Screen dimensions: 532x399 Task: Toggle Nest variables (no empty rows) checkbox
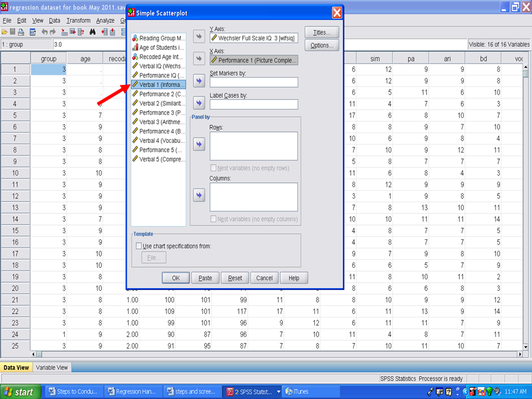(x=213, y=168)
